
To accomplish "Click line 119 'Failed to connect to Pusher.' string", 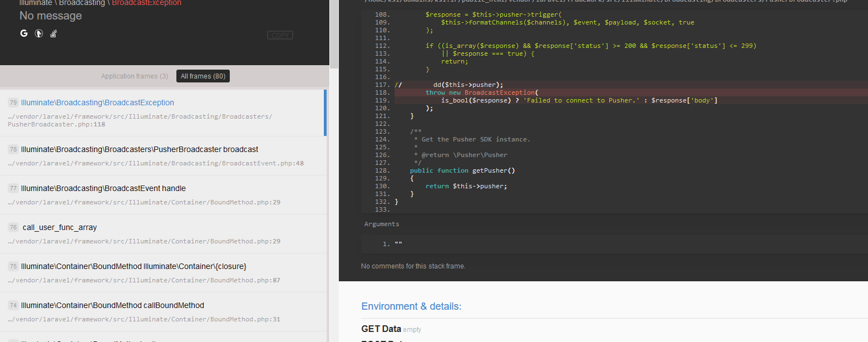I will tap(581, 100).
